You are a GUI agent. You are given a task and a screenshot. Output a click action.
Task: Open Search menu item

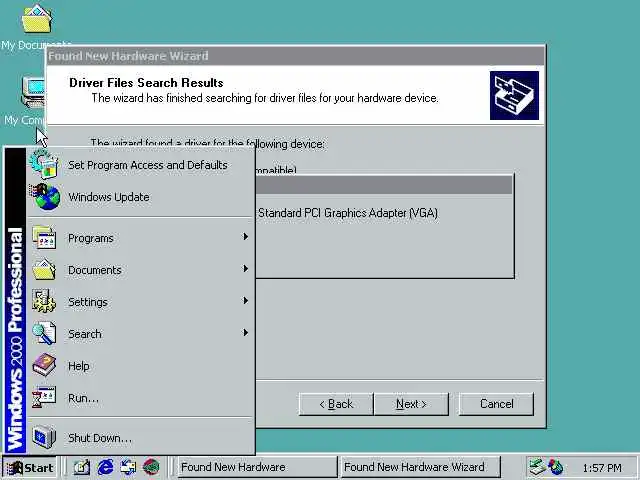point(141,333)
